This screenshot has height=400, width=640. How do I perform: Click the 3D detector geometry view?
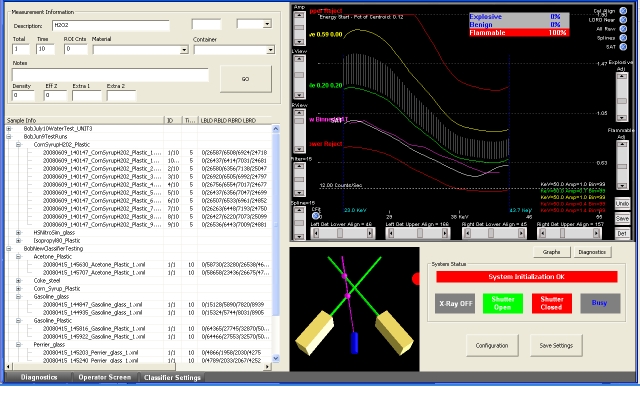[355, 305]
